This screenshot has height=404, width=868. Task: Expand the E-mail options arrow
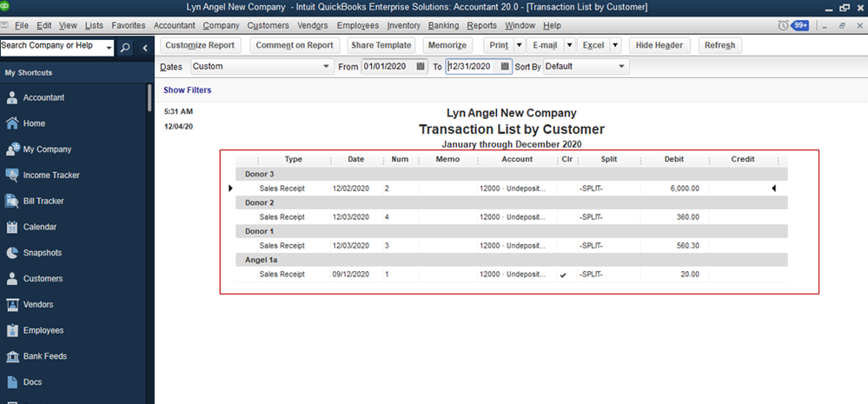(570, 45)
